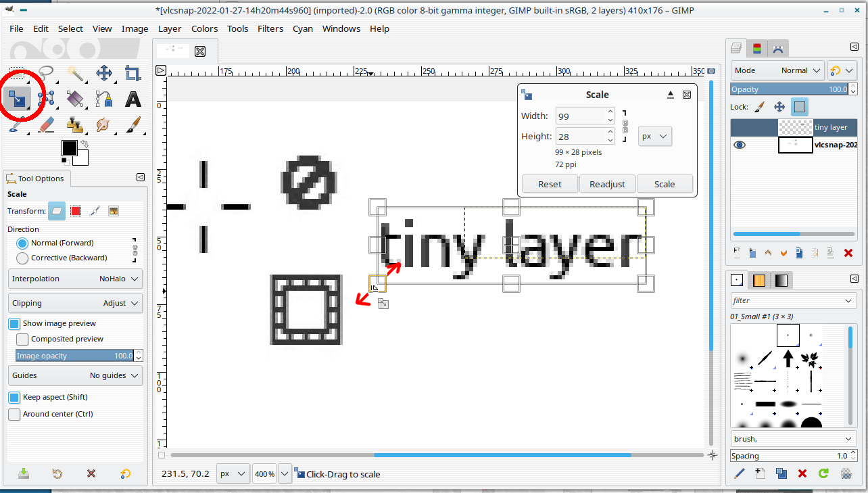Raise the selected layer
Image resolution: width=868 pixels, height=493 pixels.
point(768,253)
